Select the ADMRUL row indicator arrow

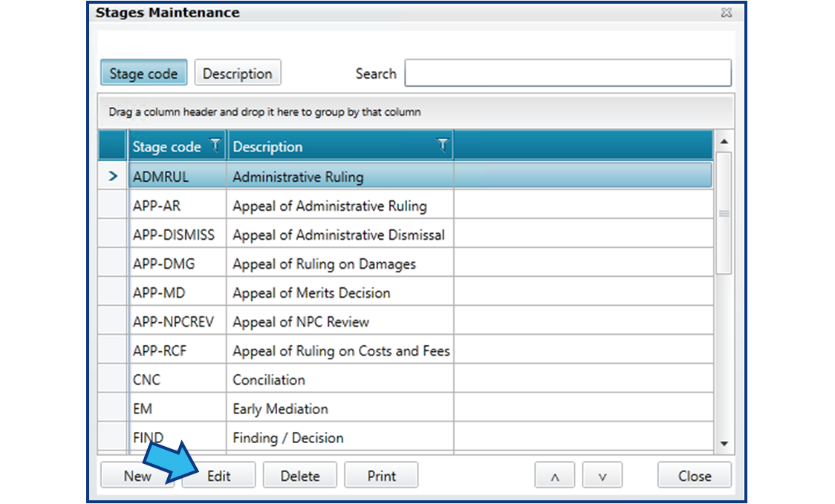(113, 176)
